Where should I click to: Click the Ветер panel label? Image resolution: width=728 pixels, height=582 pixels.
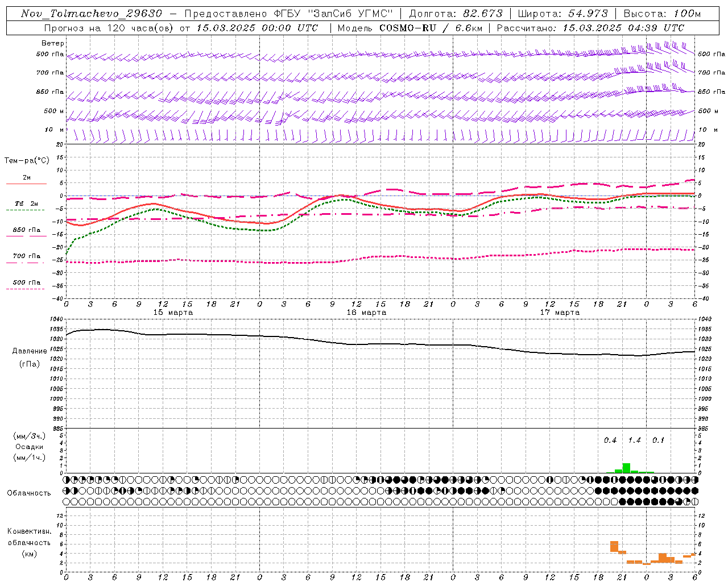(52, 43)
